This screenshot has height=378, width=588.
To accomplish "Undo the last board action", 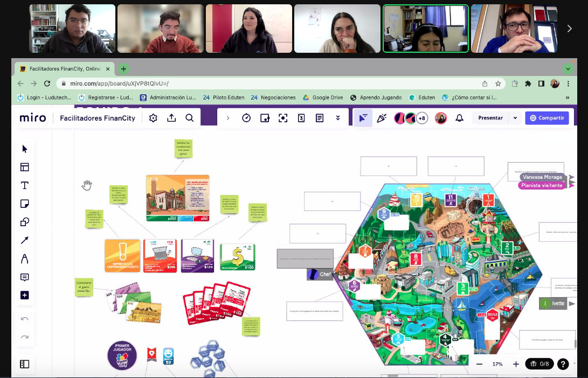I will click(x=25, y=319).
